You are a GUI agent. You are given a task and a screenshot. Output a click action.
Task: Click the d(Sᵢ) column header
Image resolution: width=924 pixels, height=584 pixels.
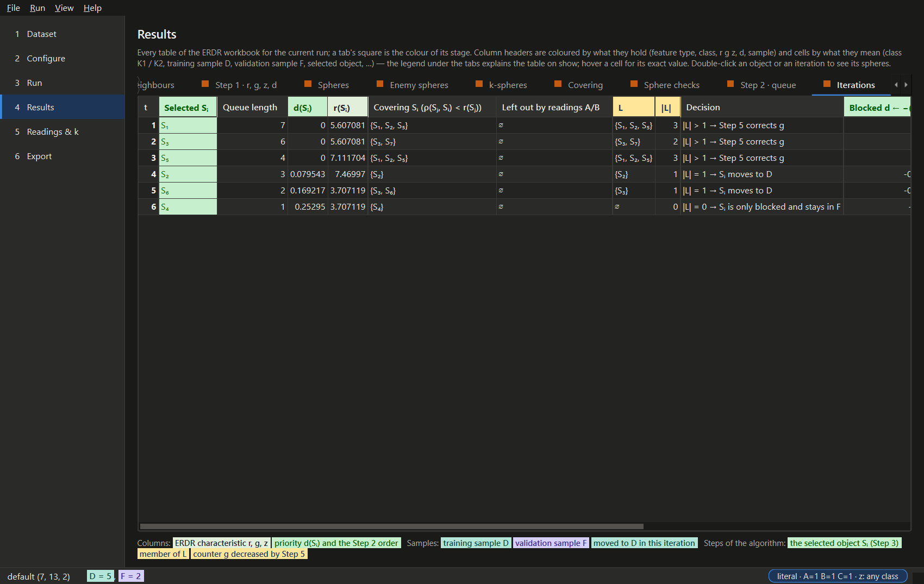[x=308, y=107]
